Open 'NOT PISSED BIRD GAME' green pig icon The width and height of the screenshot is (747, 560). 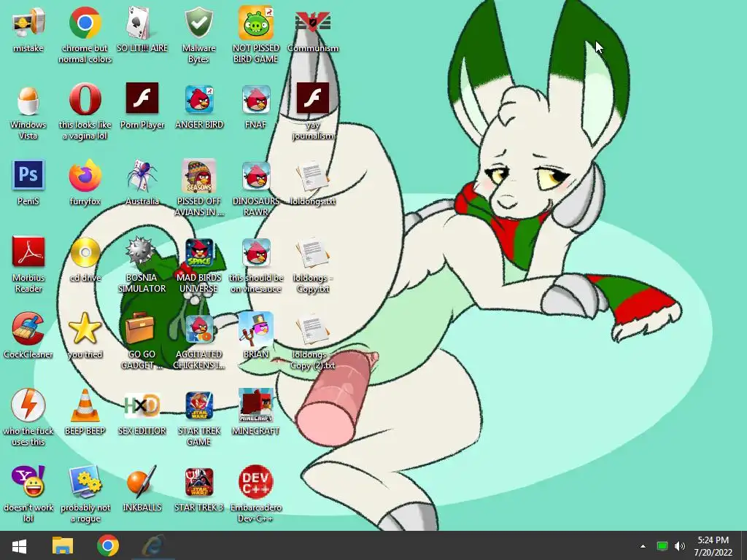pyautogui.click(x=256, y=23)
